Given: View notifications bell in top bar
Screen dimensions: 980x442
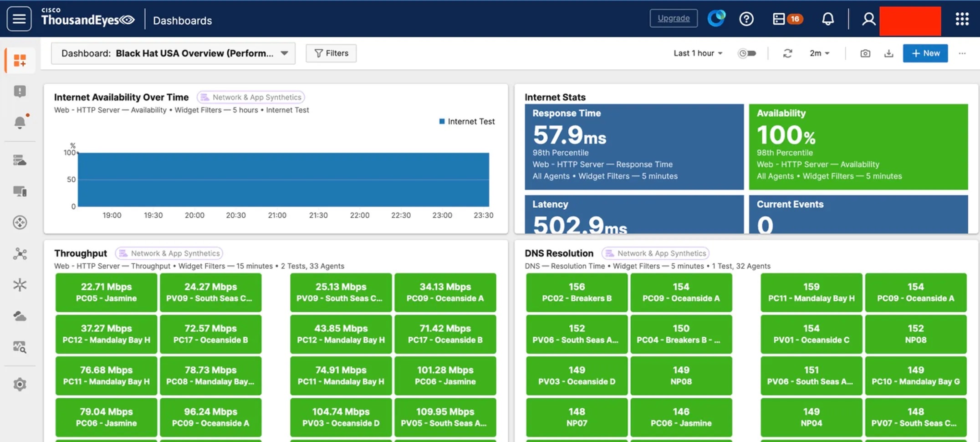Looking at the screenshot, I should pyautogui.click(x=828, y=19).
